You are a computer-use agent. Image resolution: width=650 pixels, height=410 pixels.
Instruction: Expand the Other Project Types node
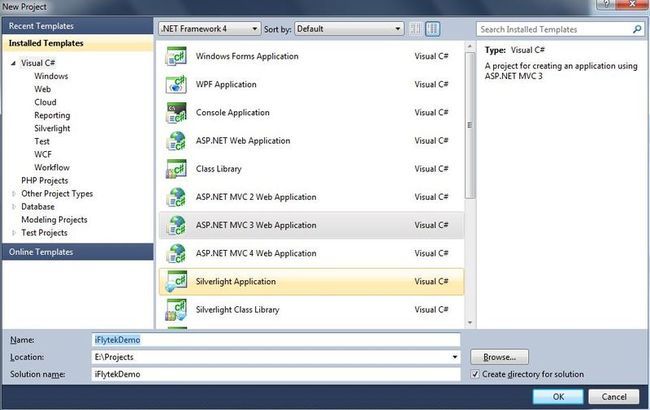pos(13,194)
